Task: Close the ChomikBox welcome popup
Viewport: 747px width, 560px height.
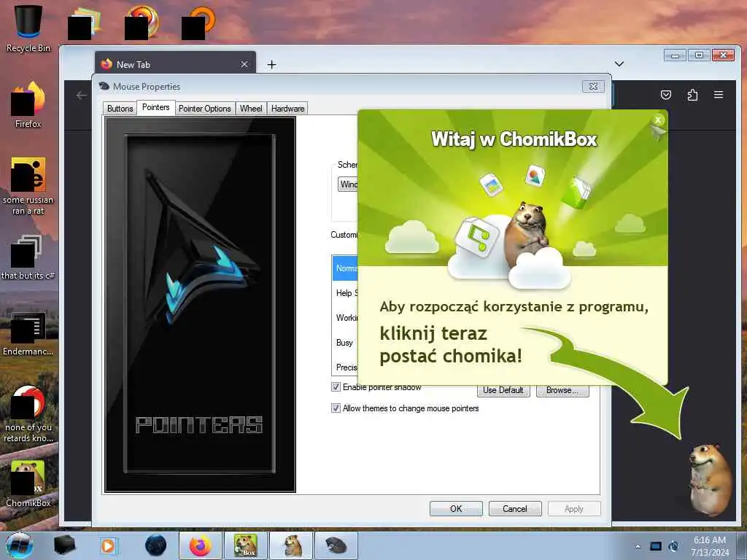Action: click(x=658, y=120)
